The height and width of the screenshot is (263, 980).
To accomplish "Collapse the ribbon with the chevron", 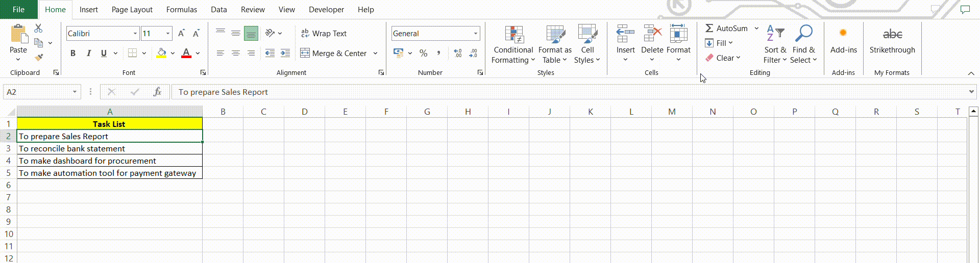I will tap(971, 73).
